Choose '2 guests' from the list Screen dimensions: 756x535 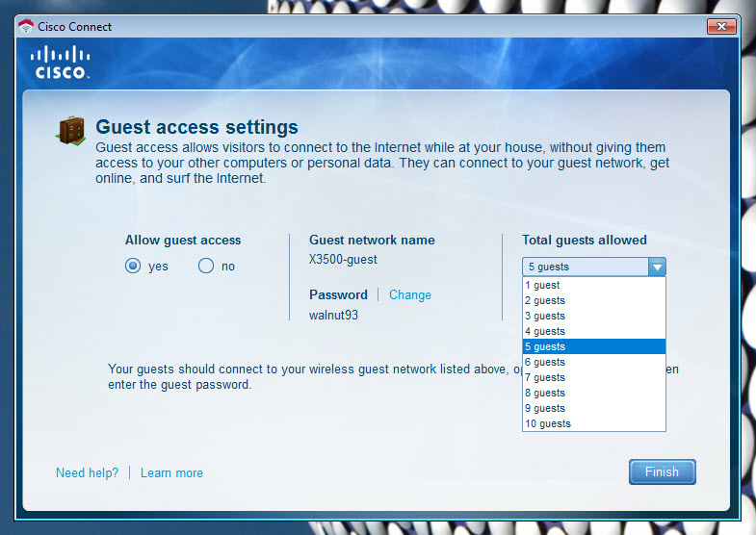[x=594, y=300]
